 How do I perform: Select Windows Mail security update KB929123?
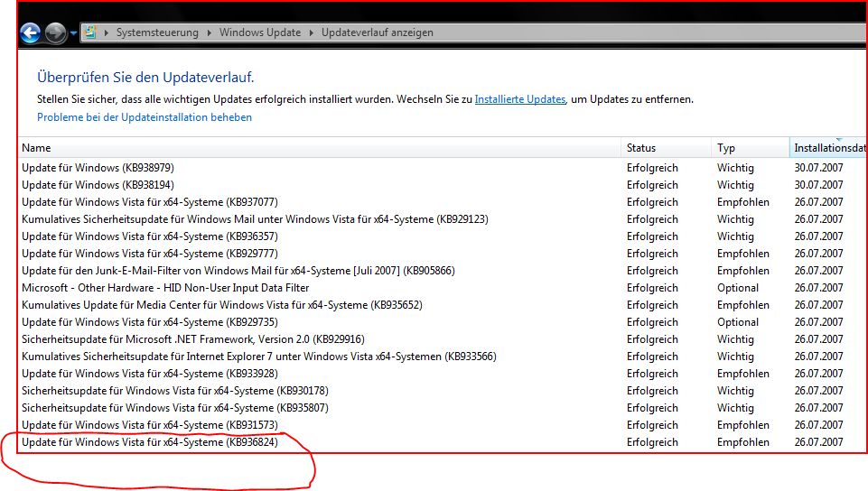tap(442, 219)
